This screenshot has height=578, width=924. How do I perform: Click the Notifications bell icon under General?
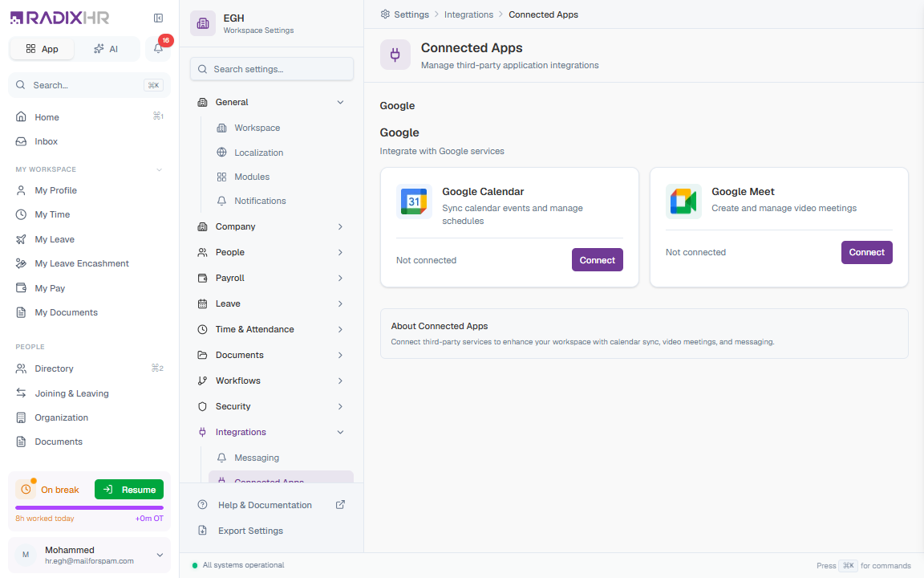click(x=221, y=201)
